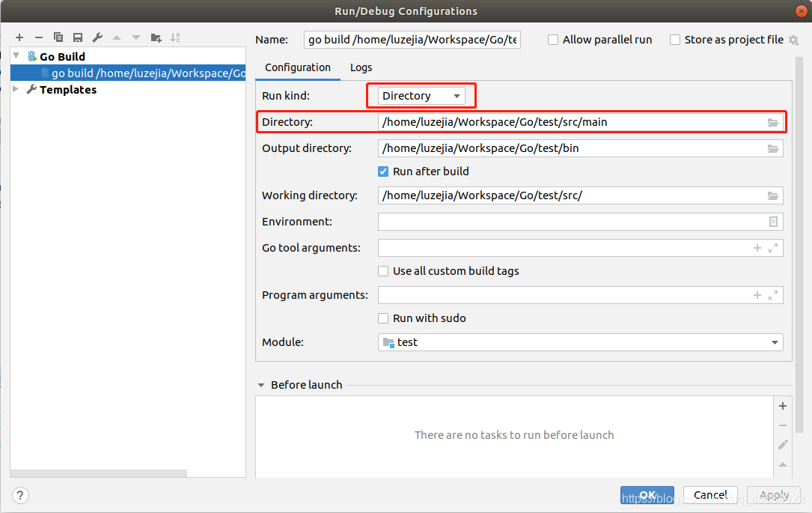This screenshot has width=812, height=513.
Task: Enable Run with sudo
Action: 383,318
